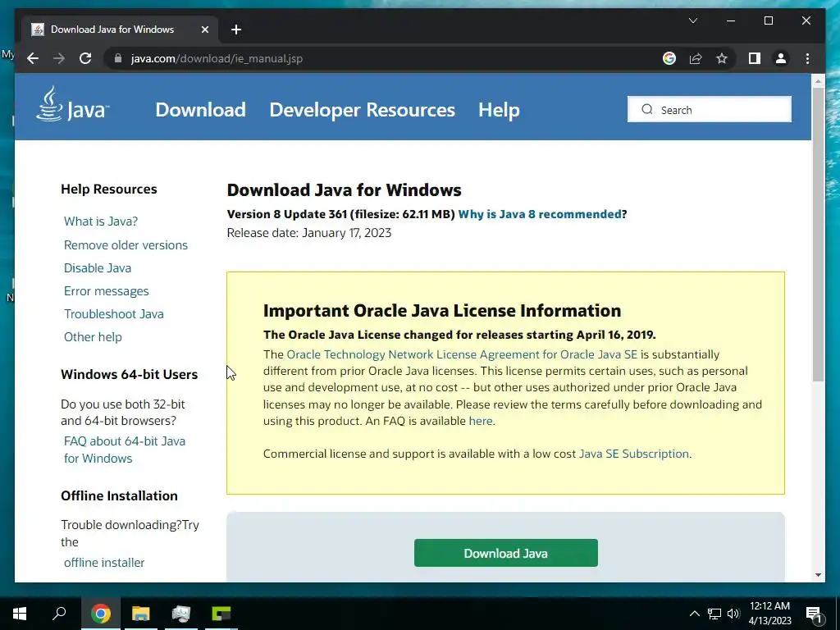The image size is (840, 630).
Task: Open File Explorer from the taskbar
Action: tap(140, 614)
